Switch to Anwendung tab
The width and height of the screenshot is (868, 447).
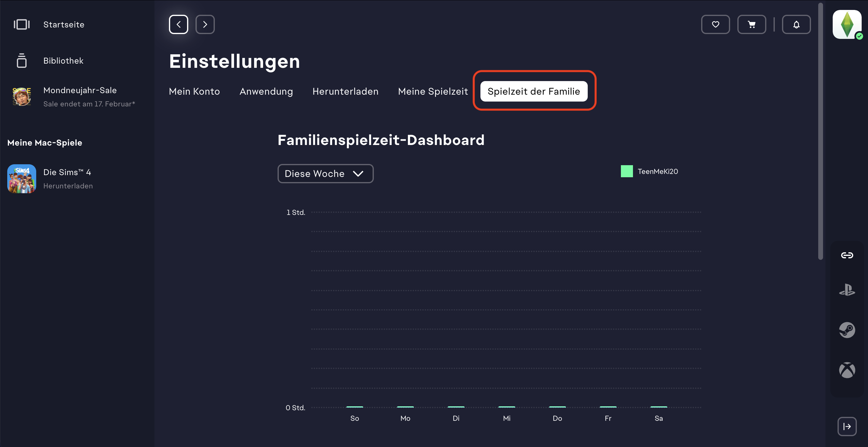tap(266, 91)
